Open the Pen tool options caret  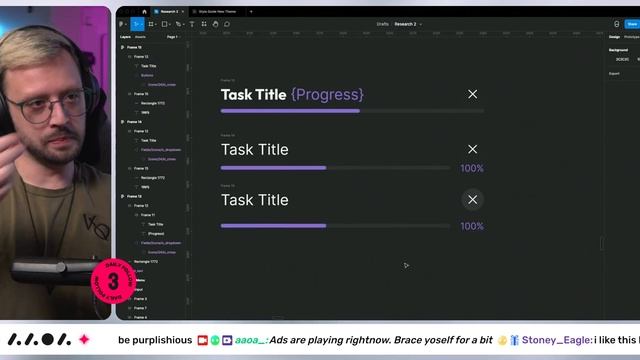tap(184, 24)
